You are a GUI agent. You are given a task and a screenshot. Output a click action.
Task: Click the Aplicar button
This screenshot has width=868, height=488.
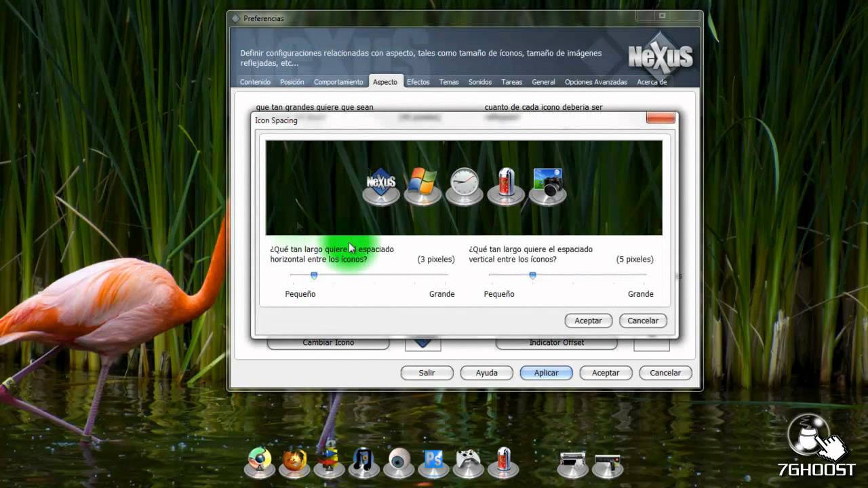point(546,372)
